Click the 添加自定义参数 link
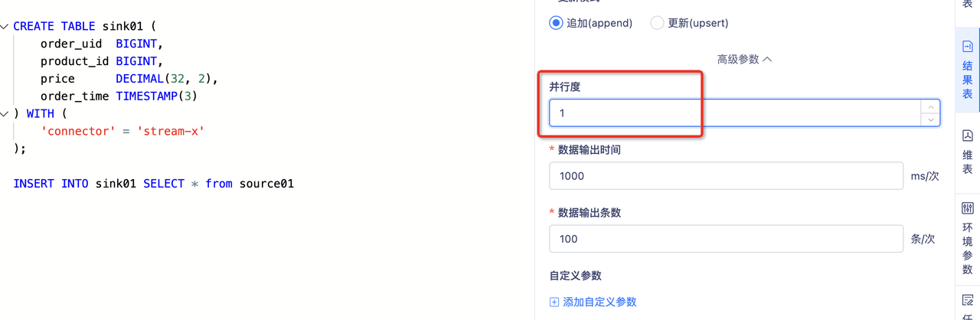The image size is (980, 320). click(599, 302)
